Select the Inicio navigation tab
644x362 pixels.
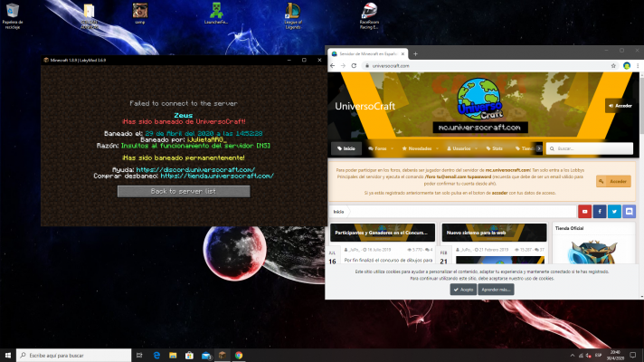(345, 148)
